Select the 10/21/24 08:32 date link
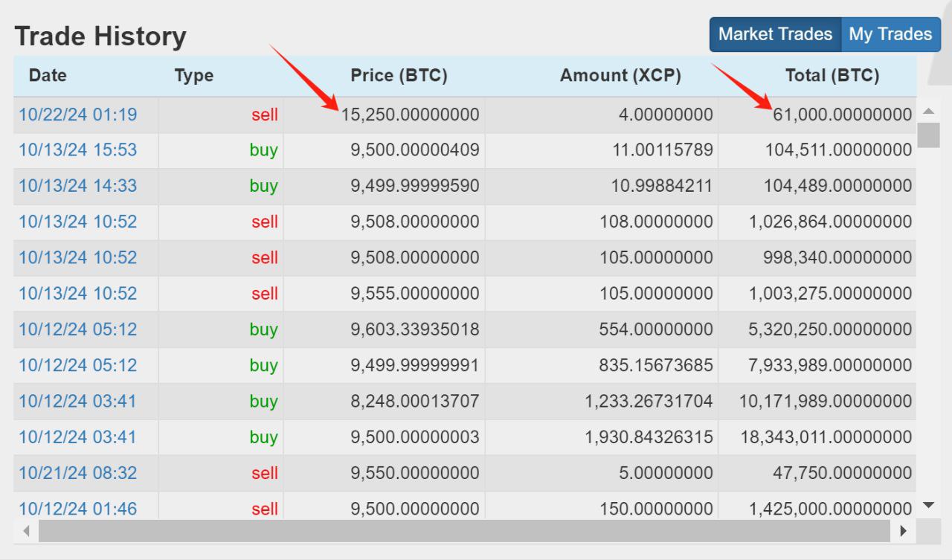The height and width of the screenshot is (560, 952). pos(77,473)
